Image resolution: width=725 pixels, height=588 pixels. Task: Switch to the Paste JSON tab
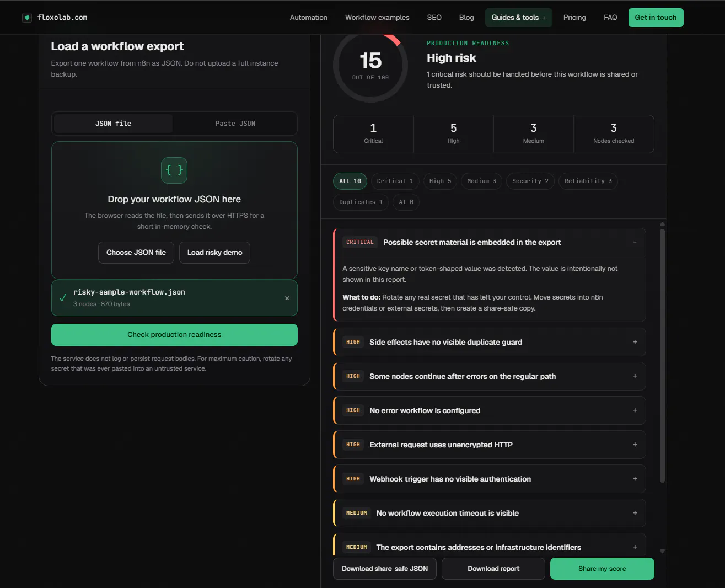(x=235, y=124)
